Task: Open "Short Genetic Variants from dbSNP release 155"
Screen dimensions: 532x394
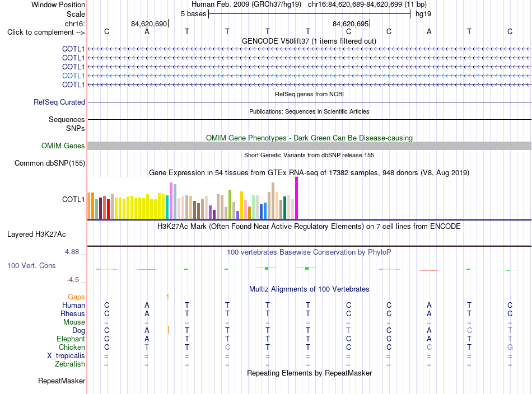Action: click(x=309, y=155)
